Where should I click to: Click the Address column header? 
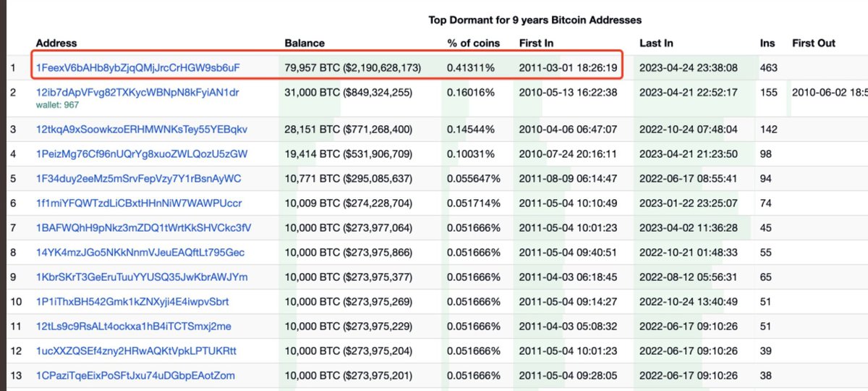coord(56,43)
